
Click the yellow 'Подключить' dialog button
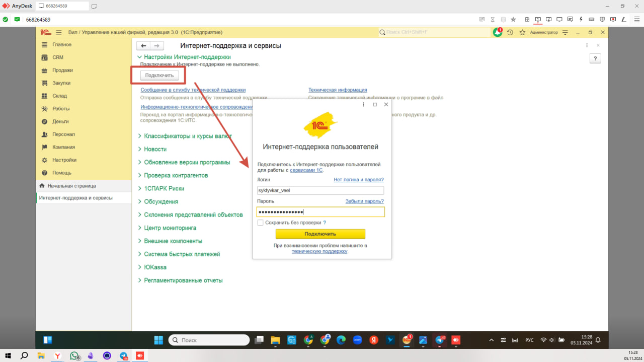320,234
